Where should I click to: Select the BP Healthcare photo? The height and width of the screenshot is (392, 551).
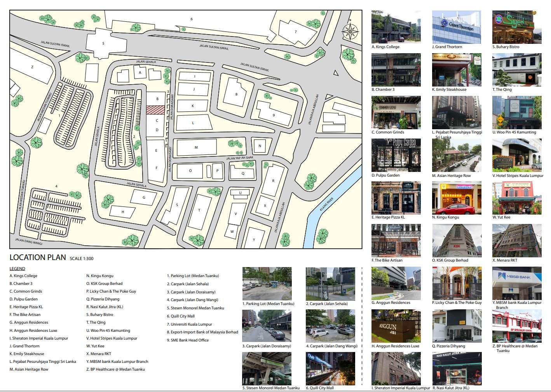(517, 326)
